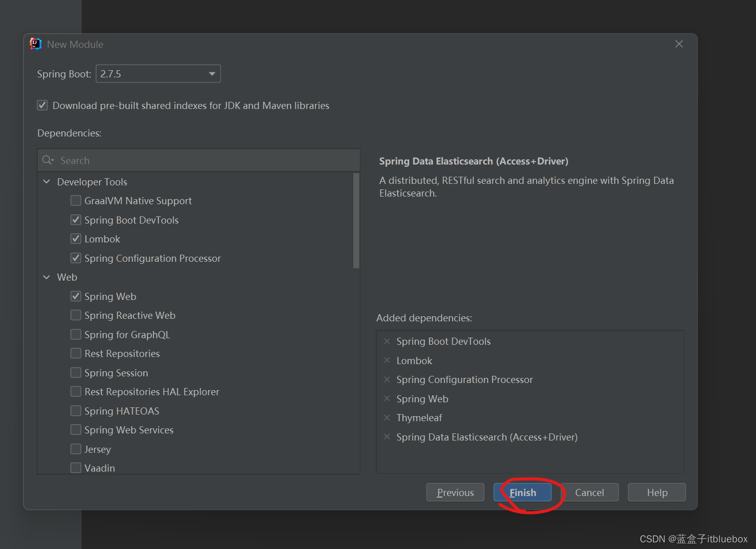Click the Previous button

pos(455,492)
